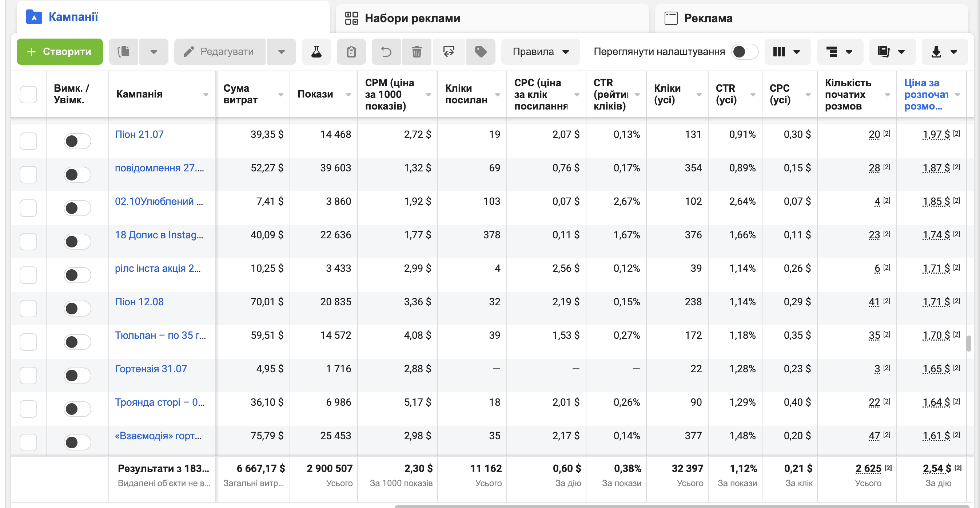Viewport: 980px width, 508px height.
Task: Check the box for Троянда сторі row
Action: tap(28, 409)
